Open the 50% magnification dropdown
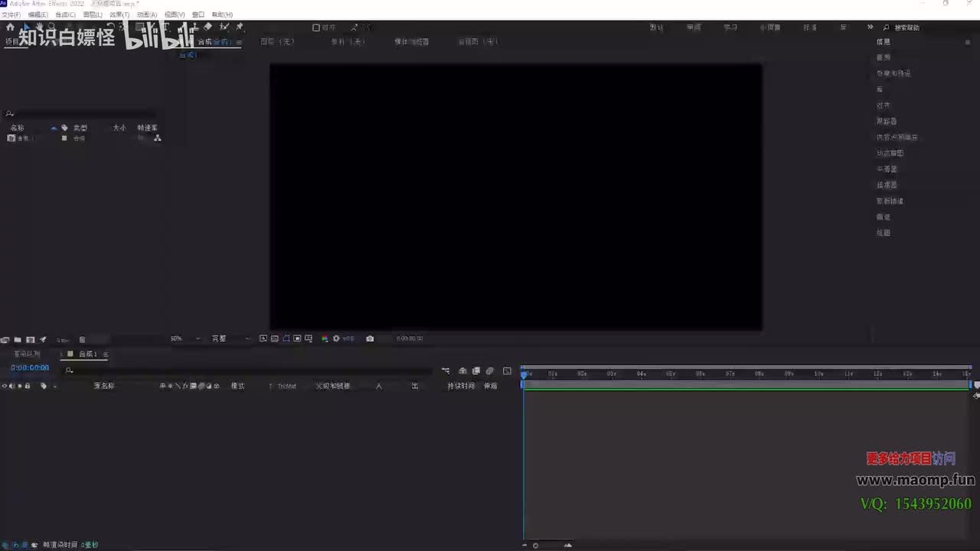This screenshot has width=980, height=551. (185, 338)
